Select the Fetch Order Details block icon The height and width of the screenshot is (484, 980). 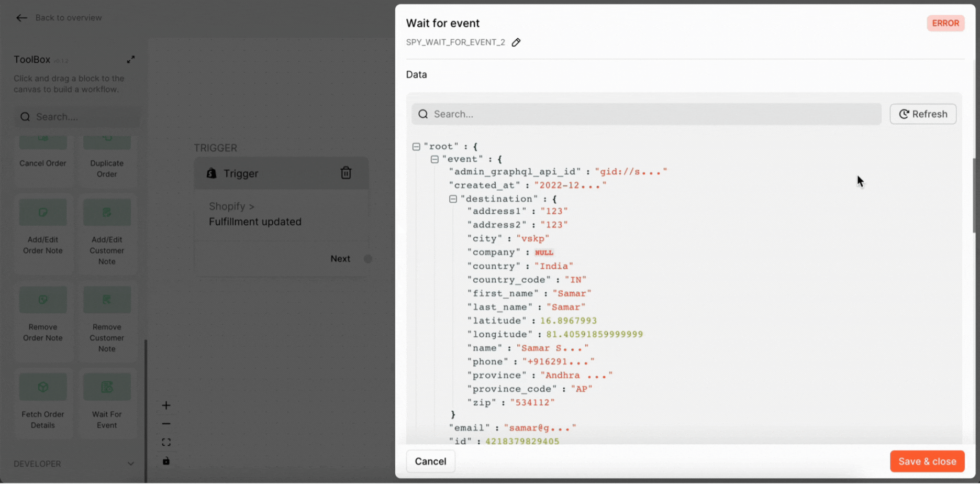pos(43,387)
